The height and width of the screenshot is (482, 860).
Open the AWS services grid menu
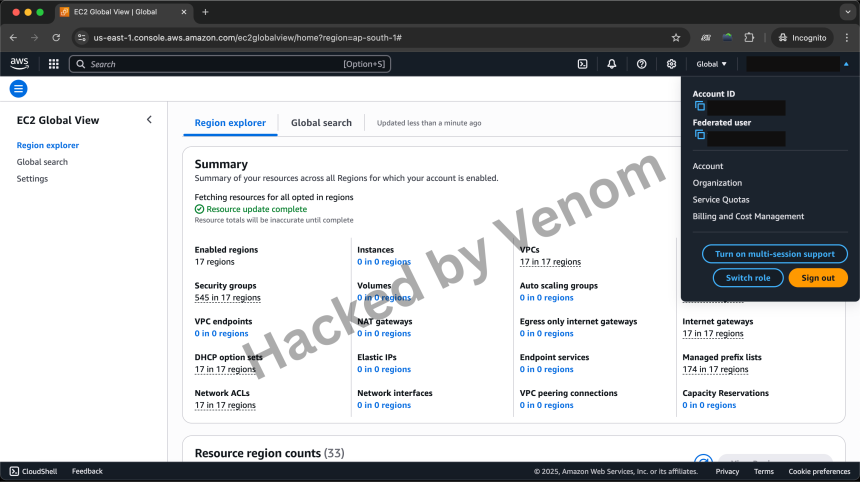53,64
